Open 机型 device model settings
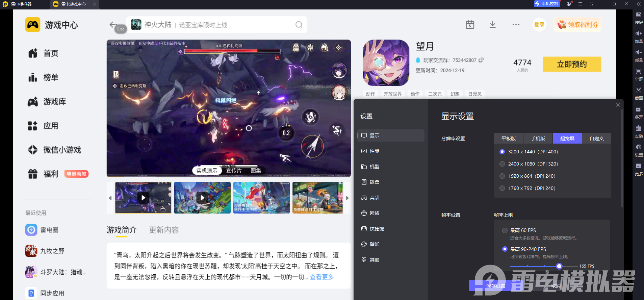 (x=391, y=167)
